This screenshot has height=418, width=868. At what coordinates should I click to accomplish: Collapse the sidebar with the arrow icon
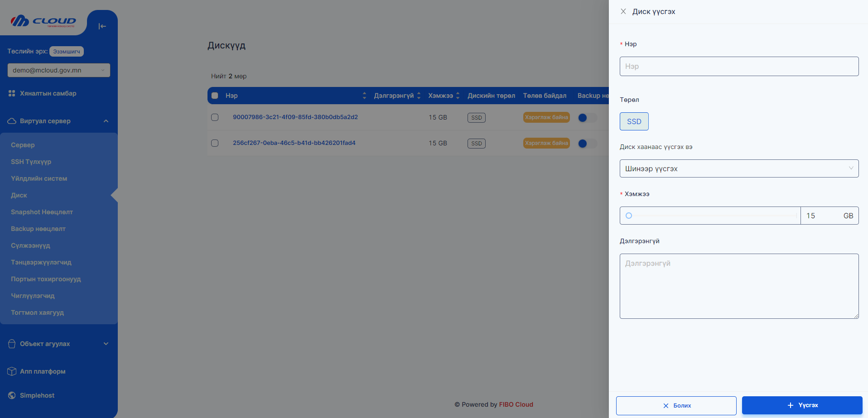point(102,26)
